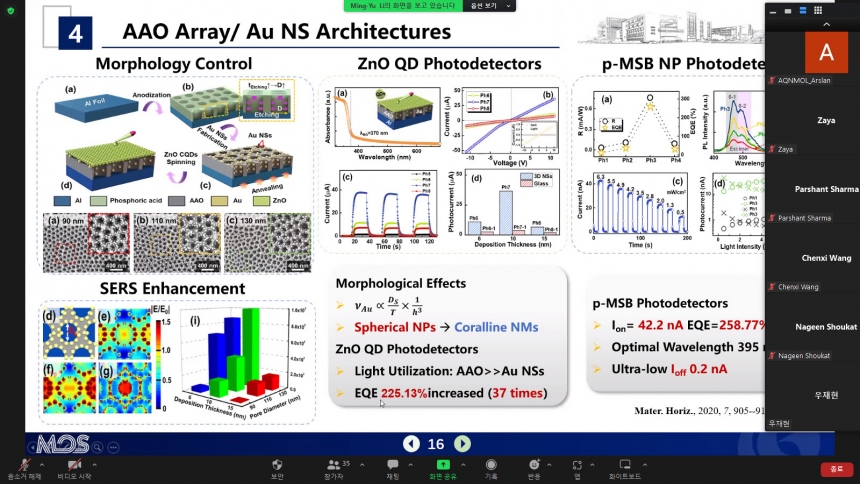Expand the arrow next to 비디오 시작

click(x=94, y=465)
